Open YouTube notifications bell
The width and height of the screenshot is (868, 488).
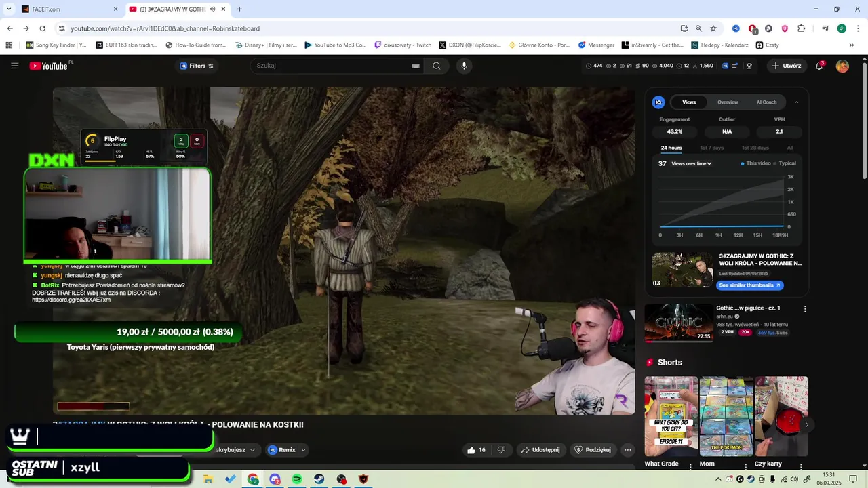point(819,66)
